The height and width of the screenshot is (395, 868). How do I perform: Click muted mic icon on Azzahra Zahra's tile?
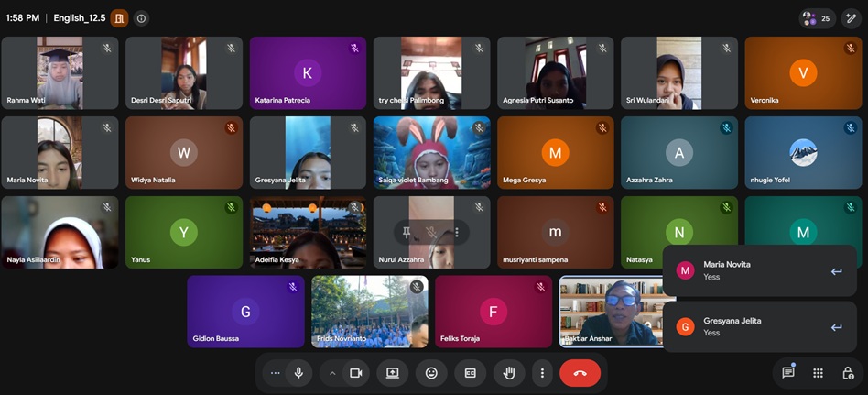coord(727,128)
